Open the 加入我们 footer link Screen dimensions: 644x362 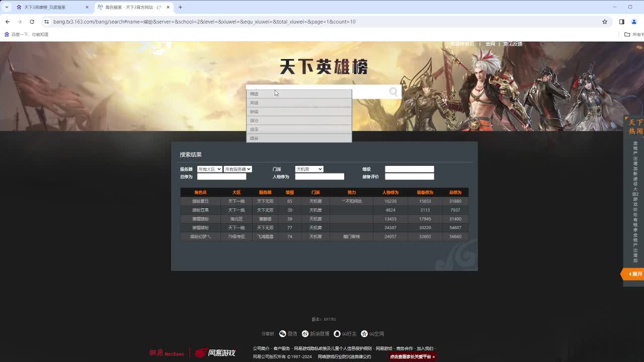pyautogui.click(x=425, y=348)
